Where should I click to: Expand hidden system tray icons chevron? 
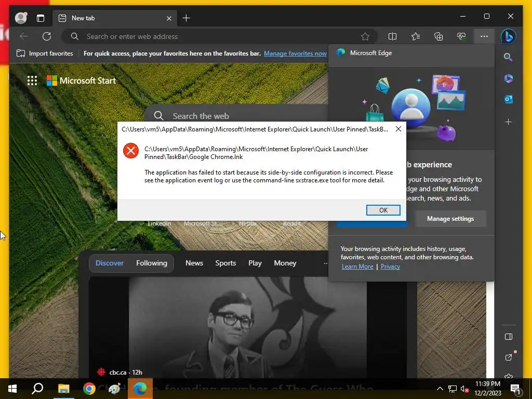[440, 389]
